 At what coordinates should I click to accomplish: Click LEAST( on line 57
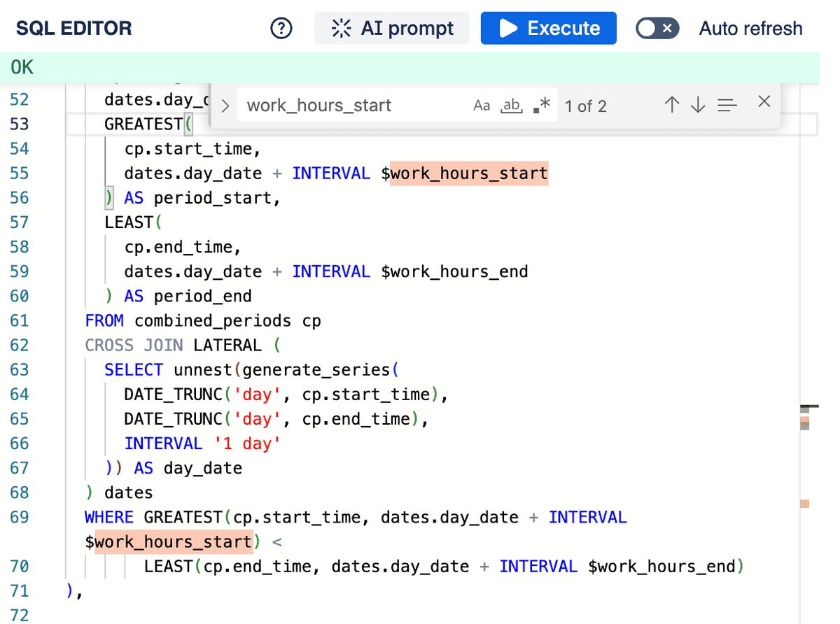(x=133, y=222)
